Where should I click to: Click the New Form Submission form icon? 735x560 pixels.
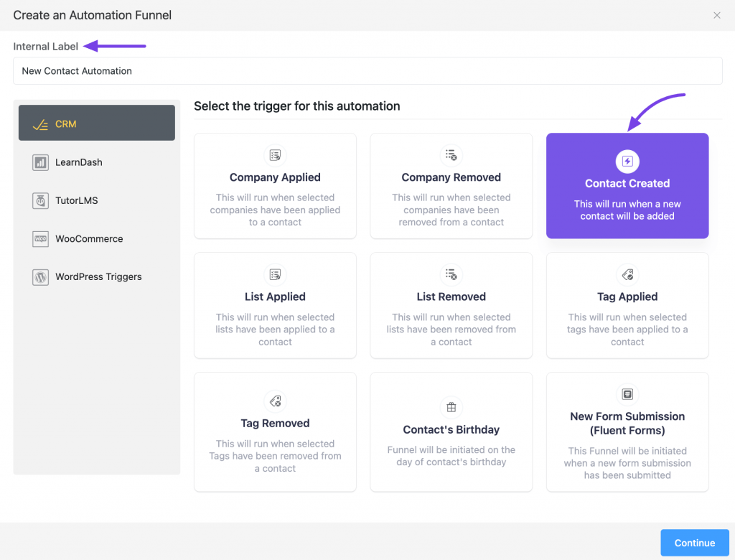coord(627,393)
